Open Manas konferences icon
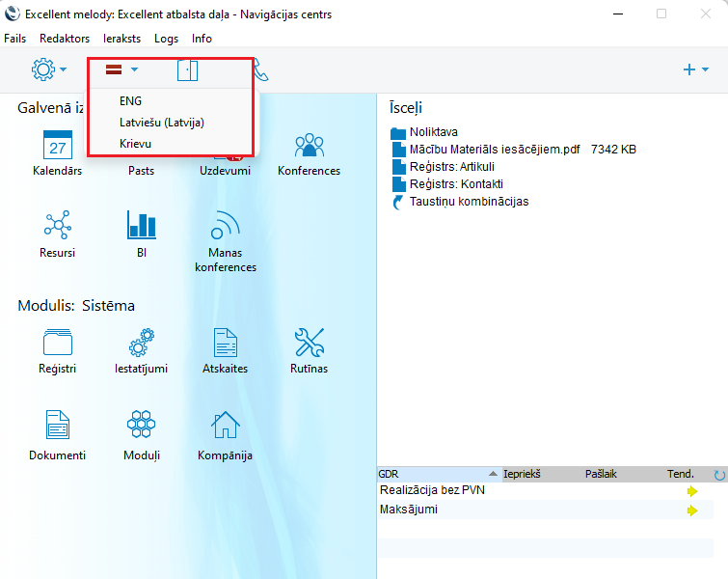This screenshot has width=728, height=579. click(225, 226)
